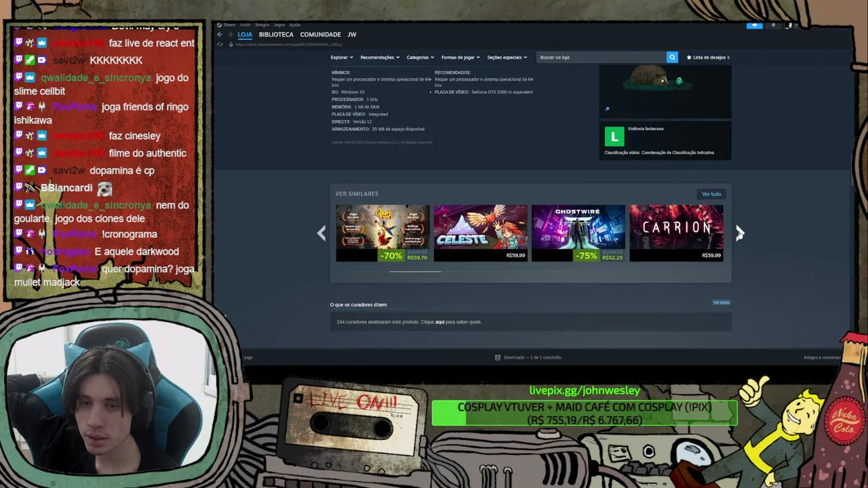Open Lista de desejos link
The height and width of the screenshot is (488, 868).
pyautogui.click(x=708, y=58)
